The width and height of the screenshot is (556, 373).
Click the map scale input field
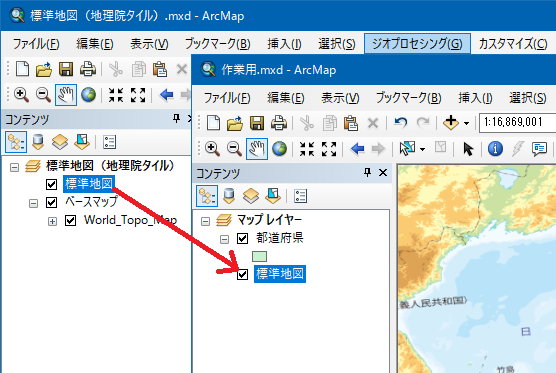pyautogui.click(x=517, y=123)
